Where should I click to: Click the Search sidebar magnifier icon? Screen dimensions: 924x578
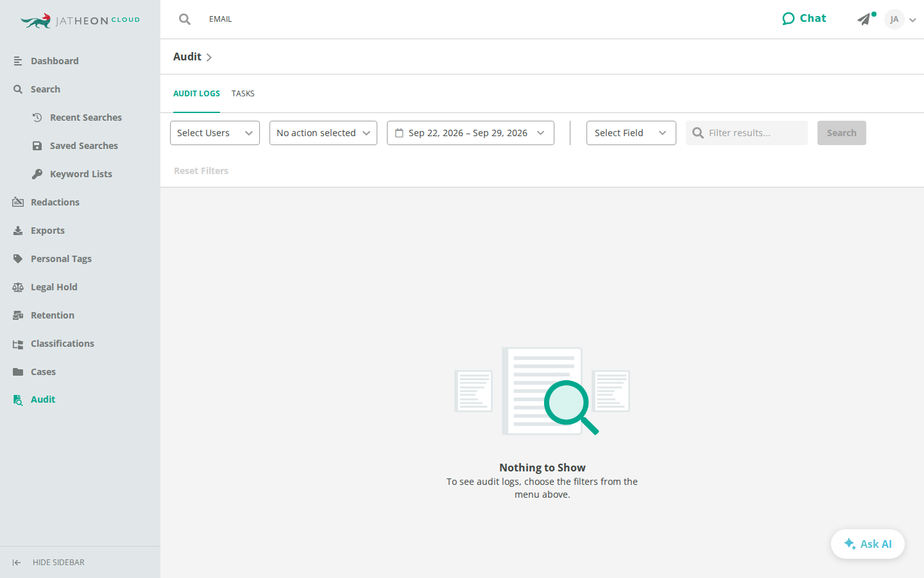tap(18, 89)
